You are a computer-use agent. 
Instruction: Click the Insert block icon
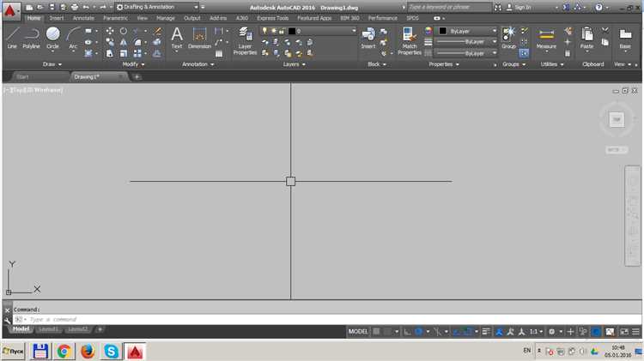[368, 37]
